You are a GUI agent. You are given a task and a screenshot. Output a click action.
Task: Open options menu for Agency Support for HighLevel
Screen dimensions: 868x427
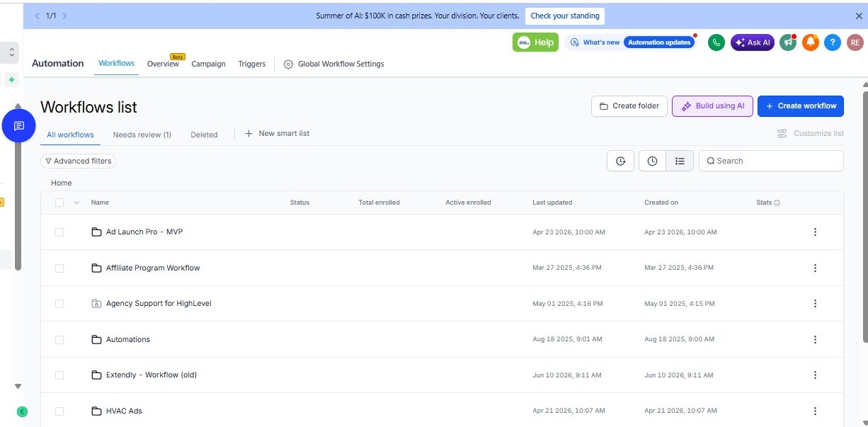point(815,304)
